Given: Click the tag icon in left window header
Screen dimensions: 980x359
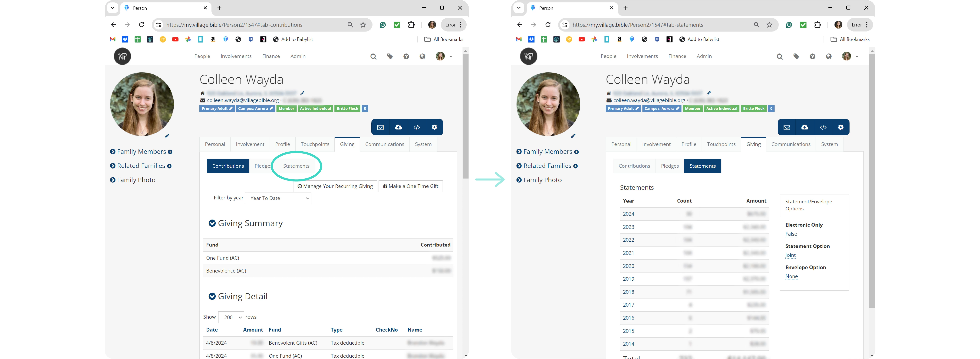Looking at the screenshot, I should [x=390, y=56].
